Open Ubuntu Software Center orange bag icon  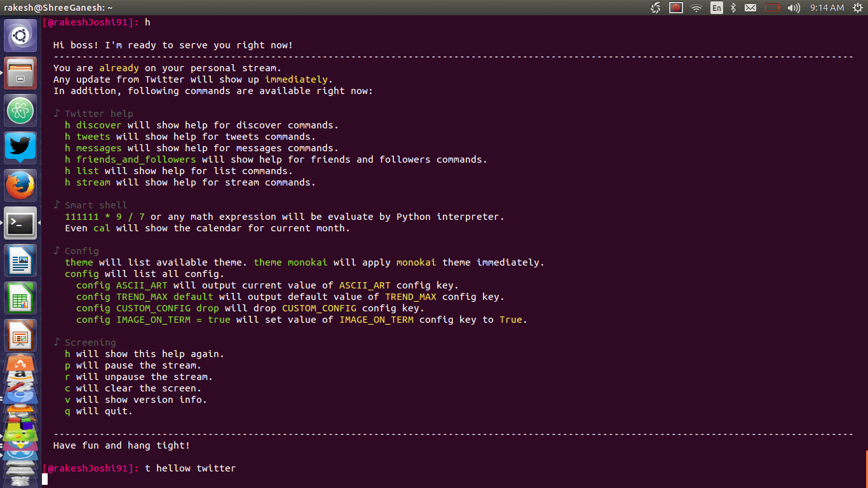click(21, 363)
